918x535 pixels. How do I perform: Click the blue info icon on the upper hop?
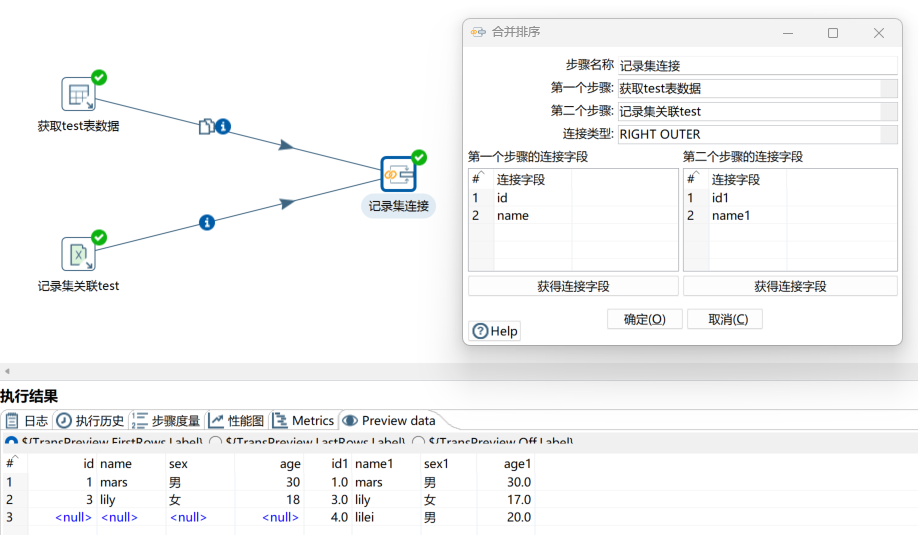(x=223, y=126)
